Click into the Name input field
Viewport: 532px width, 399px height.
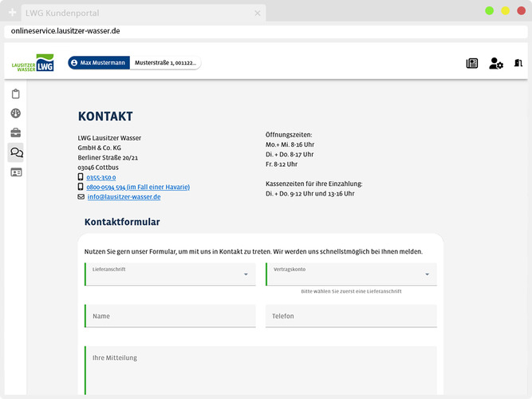pos(171,316)
